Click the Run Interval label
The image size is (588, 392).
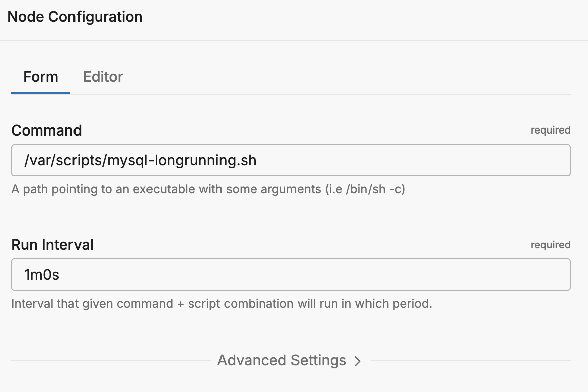[x=52, y=245]
